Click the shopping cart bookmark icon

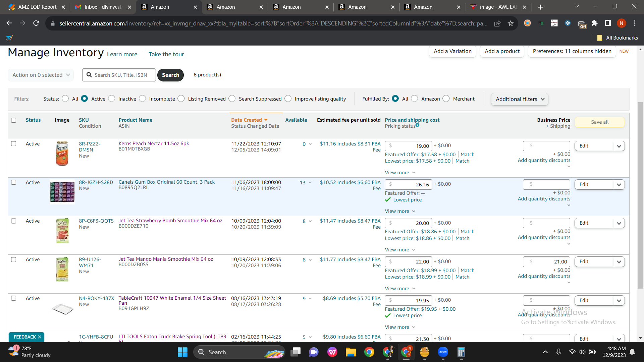coord(9,38)
